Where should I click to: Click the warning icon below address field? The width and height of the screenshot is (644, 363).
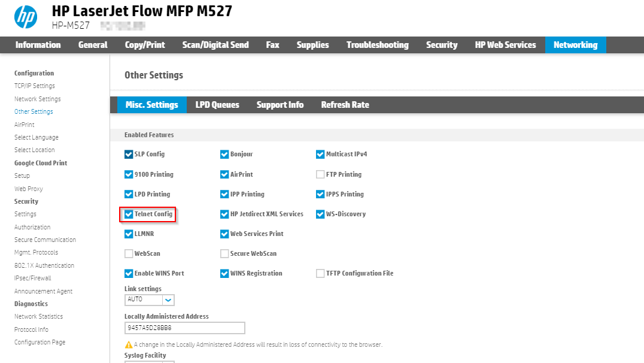pyautogui.click(x=128, y=344)
